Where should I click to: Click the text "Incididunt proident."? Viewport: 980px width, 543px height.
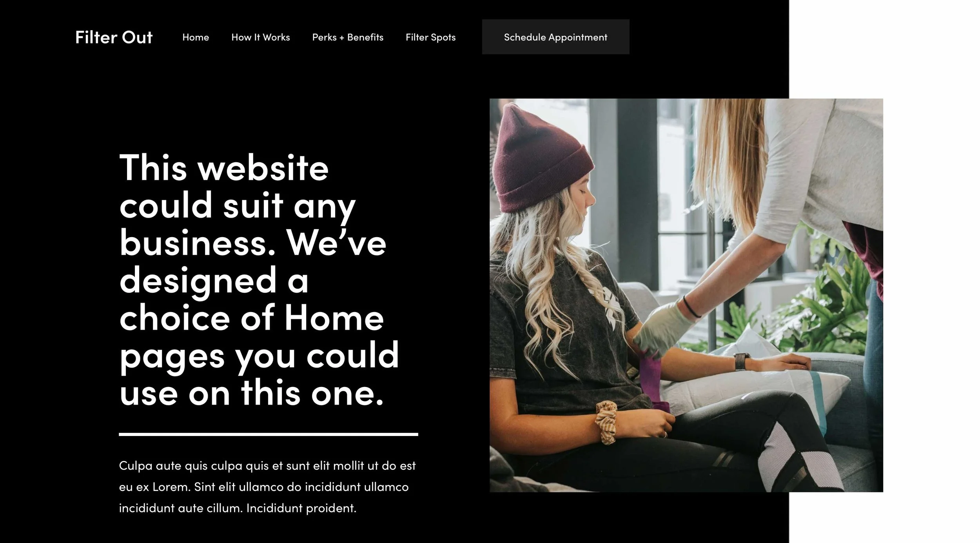point(301,508)
